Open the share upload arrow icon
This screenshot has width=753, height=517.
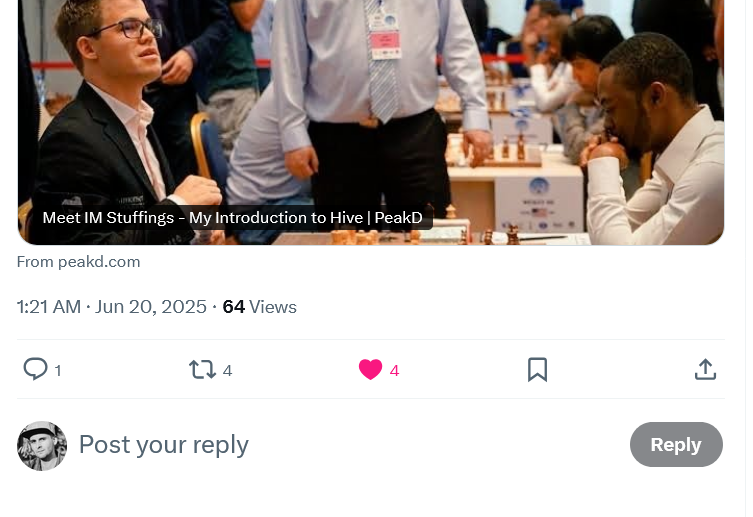(x=705, y=370)
